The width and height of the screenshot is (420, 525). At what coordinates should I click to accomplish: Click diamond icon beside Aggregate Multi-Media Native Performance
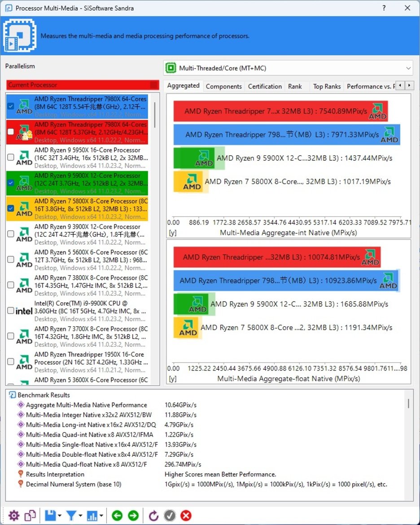[21, 405]
